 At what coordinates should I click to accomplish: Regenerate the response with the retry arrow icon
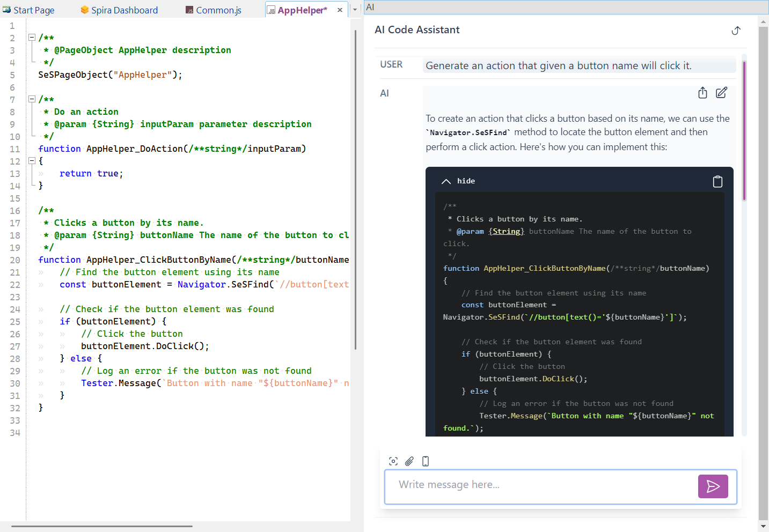(736, 31)
